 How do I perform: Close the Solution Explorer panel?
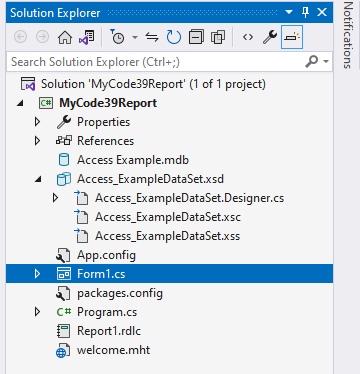[322, 13]
